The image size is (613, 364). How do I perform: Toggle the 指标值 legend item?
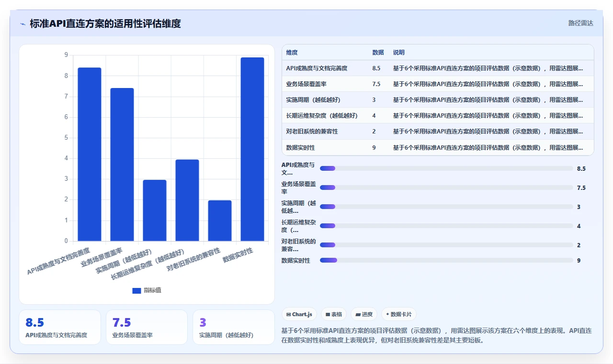pos(147,290)
